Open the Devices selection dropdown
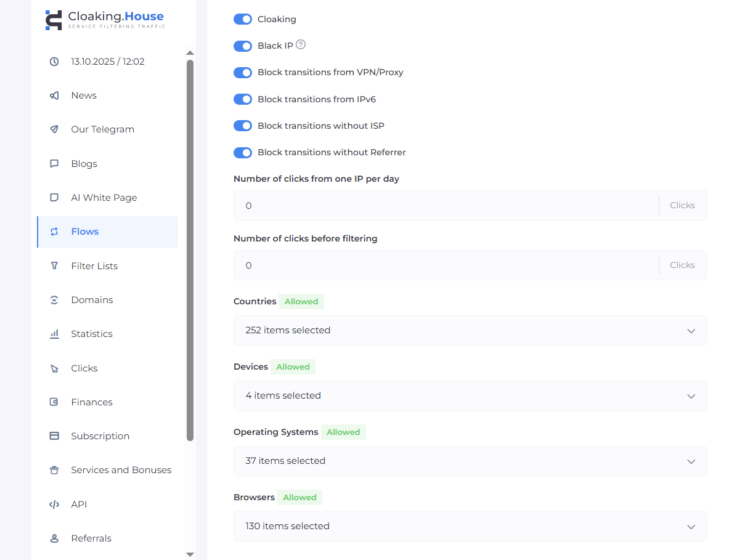The height and width of the screenshot is (560, 729). [x=470, y=396]
